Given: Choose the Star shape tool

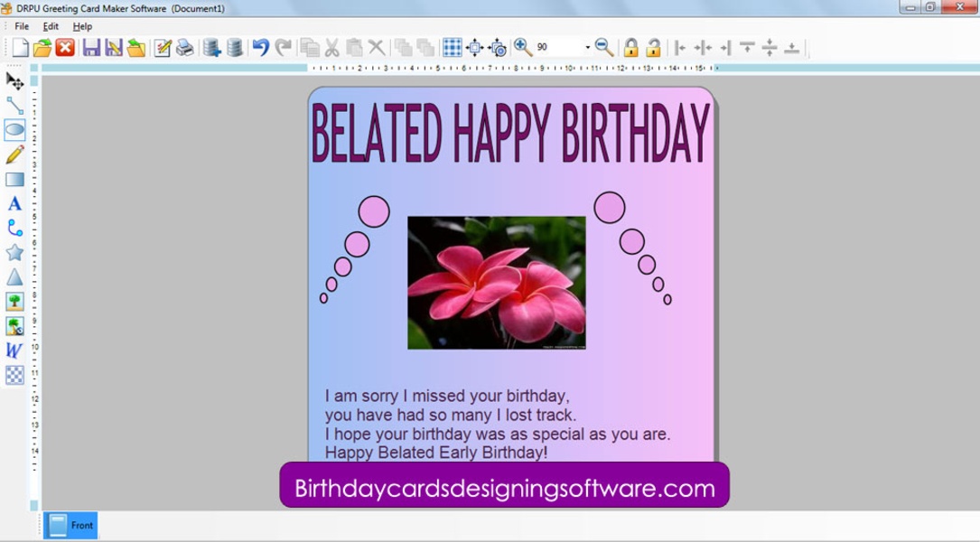Looking at the screenshot, I should click(14, 253).
